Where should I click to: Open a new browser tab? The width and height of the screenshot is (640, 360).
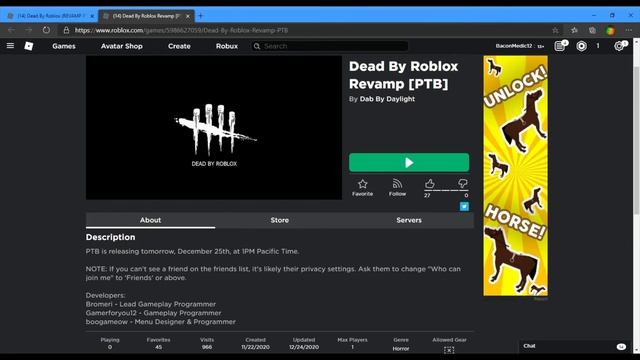(200, 16)
